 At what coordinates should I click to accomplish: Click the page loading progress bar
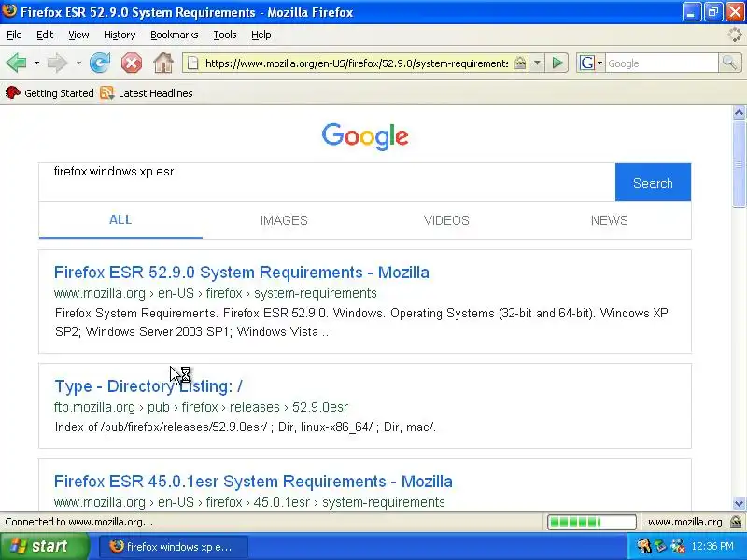pos(592,523)
